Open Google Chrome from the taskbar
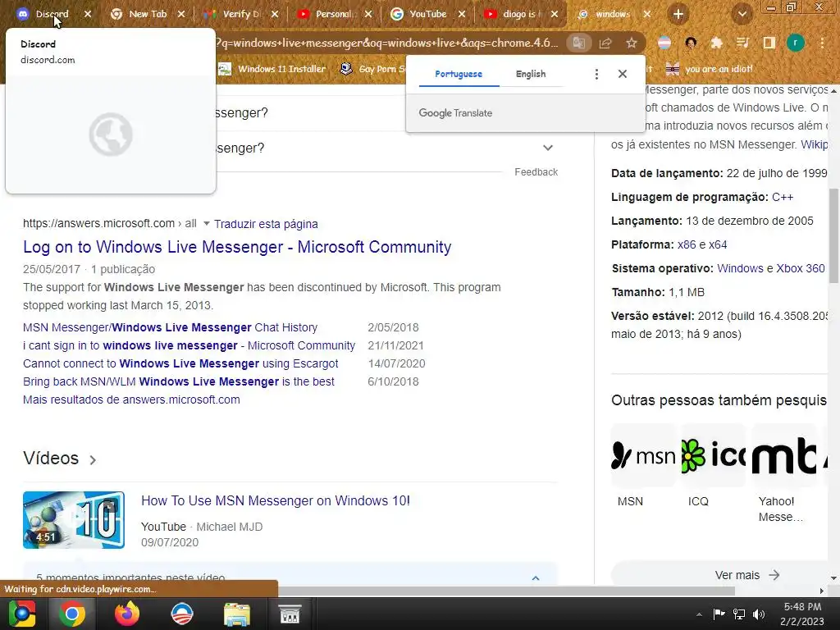The image size is (840, 630). 72,614
